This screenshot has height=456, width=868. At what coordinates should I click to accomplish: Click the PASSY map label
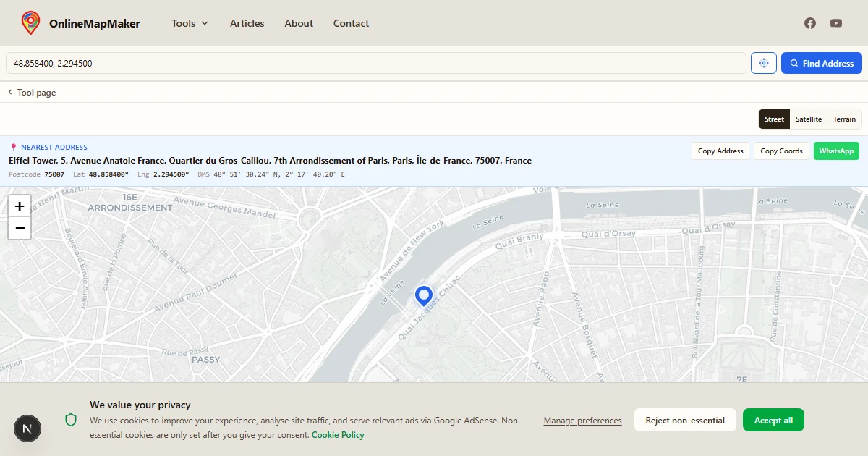click(x=206, y=360)
